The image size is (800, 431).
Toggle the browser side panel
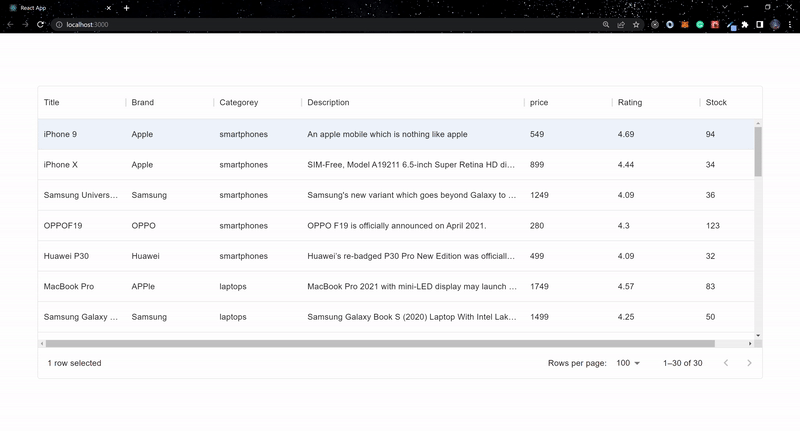[x=760, y=24]
